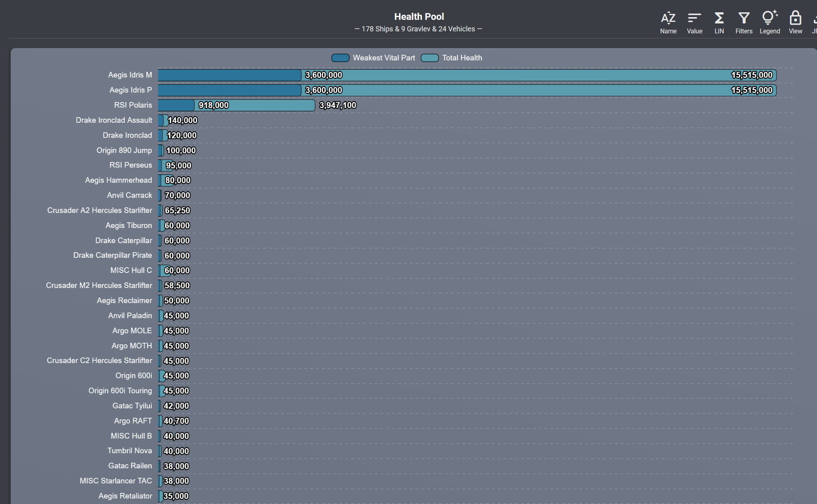
Task: Click the Aegis Idris P light Total Health bar
Action: click(539, 90)
